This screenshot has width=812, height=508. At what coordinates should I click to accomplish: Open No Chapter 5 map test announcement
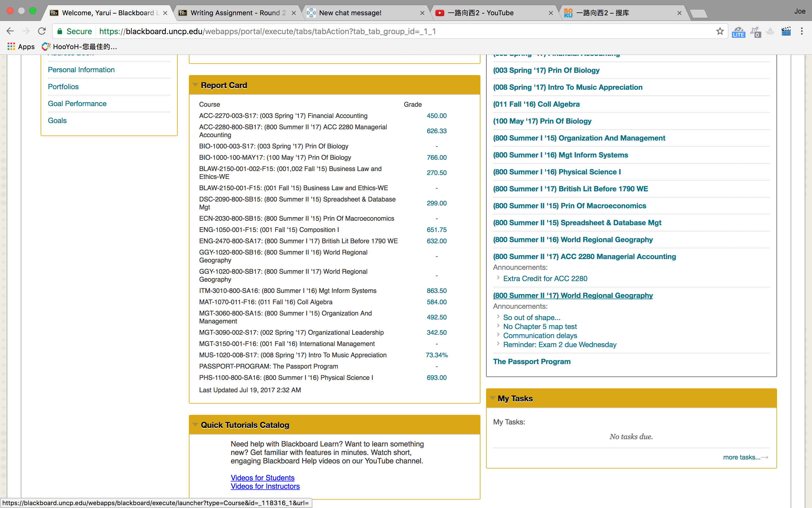(540, 327)
